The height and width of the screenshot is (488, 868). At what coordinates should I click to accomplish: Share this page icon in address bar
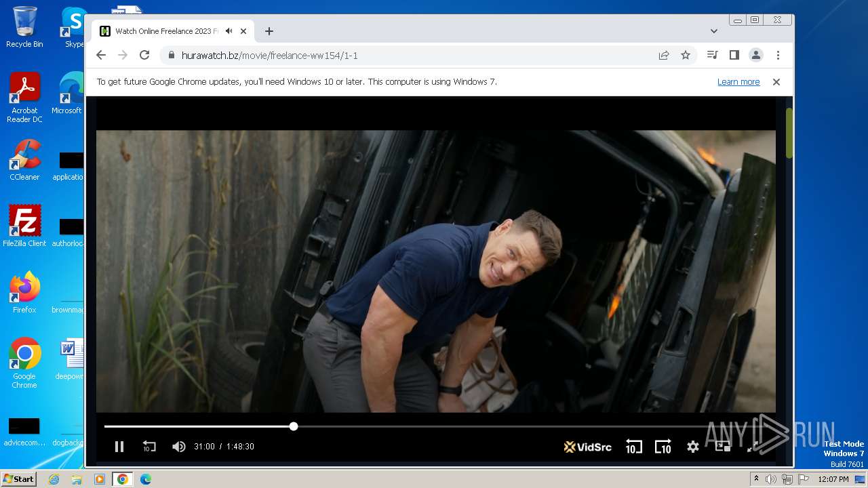pos(664,56)
